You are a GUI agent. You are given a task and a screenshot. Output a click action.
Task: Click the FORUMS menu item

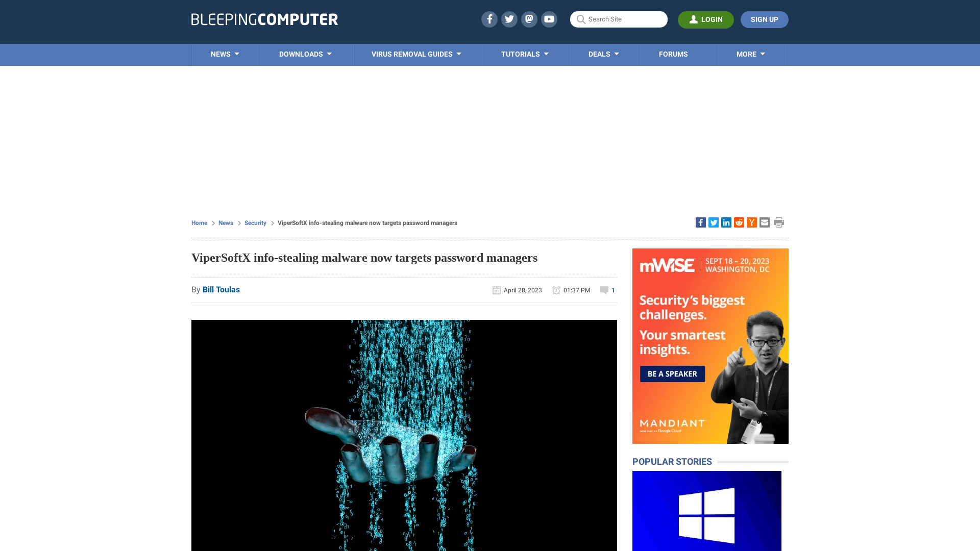[x=674, y=54]
